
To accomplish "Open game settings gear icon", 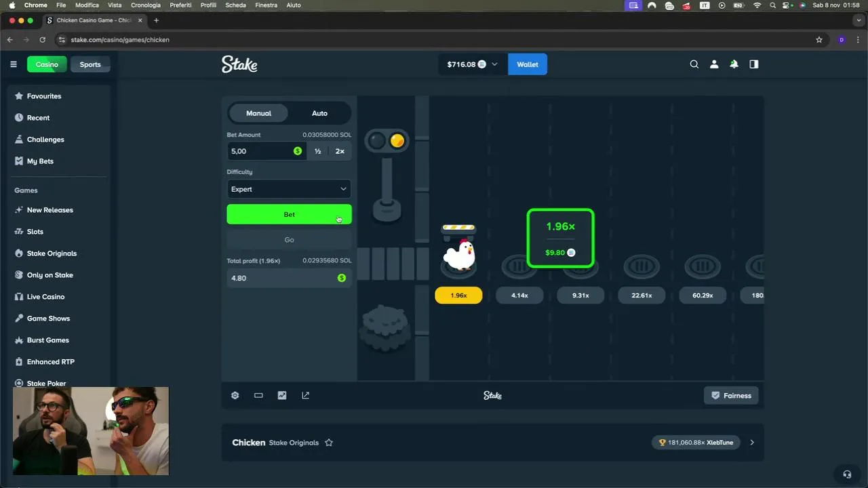I will tap(235, 395).
